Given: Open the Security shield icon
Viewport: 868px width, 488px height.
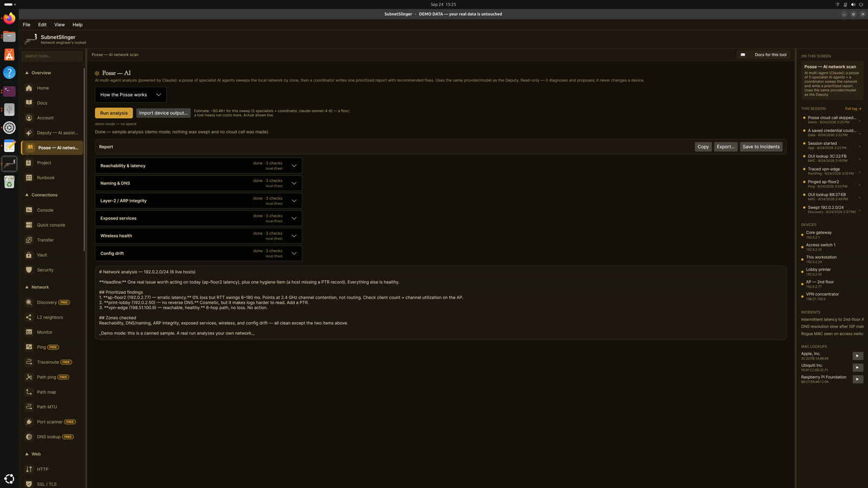Looking at the screenshot, I should 29,270.
